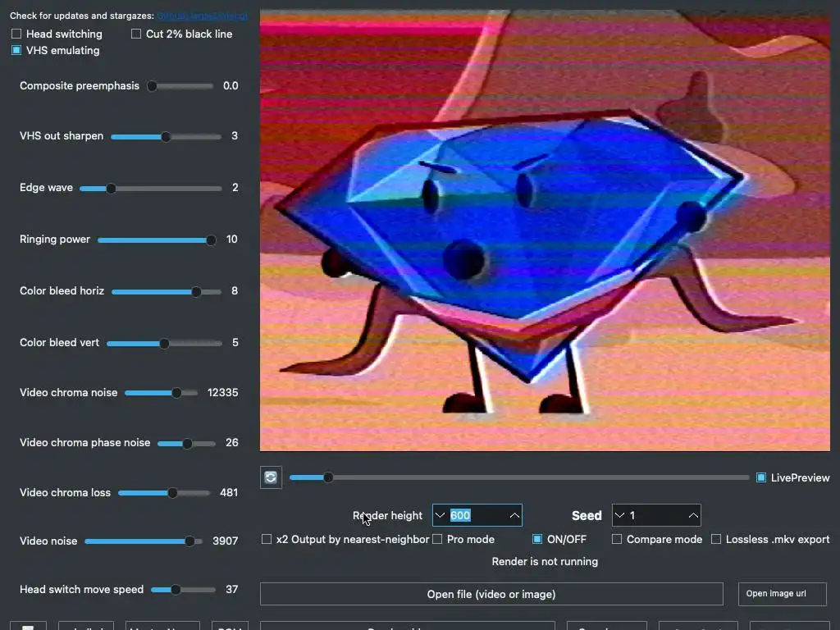Adjust the VHS out sharpen slider

click(166, 137)
